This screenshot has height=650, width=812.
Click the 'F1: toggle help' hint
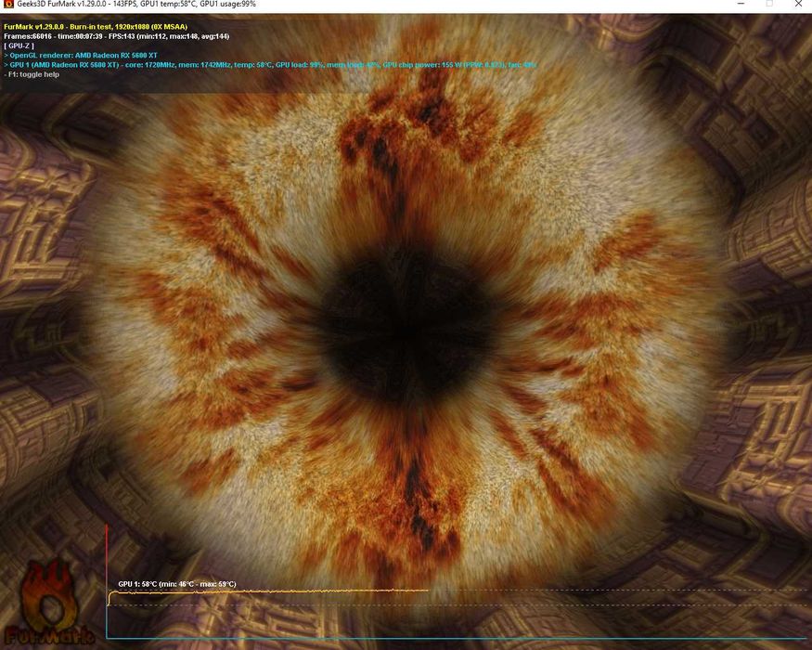[x=32, y=74]
